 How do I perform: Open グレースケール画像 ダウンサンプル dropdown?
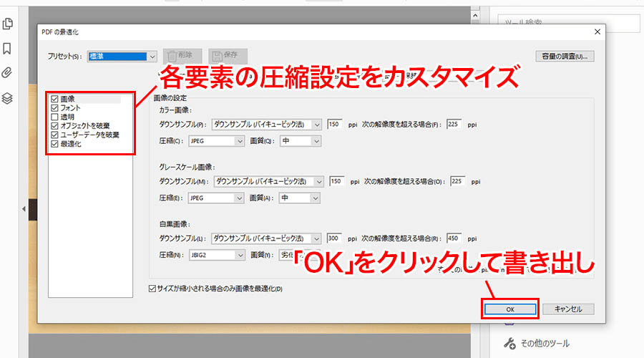click(x=268, y=181)
